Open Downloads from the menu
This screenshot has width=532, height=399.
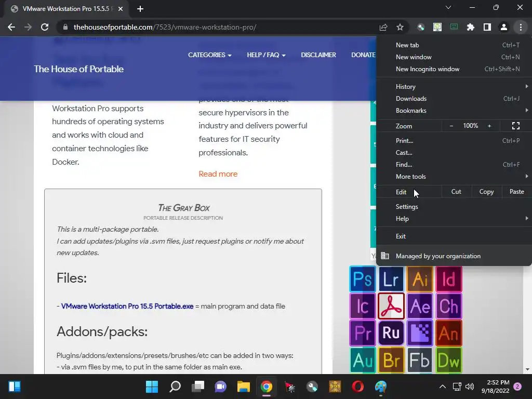(x=454, y=99)
